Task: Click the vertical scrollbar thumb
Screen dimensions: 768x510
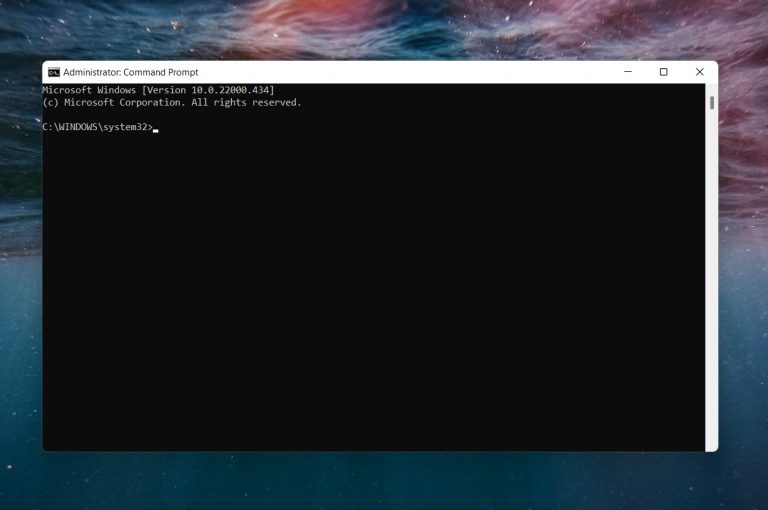Action: [712, 101]
